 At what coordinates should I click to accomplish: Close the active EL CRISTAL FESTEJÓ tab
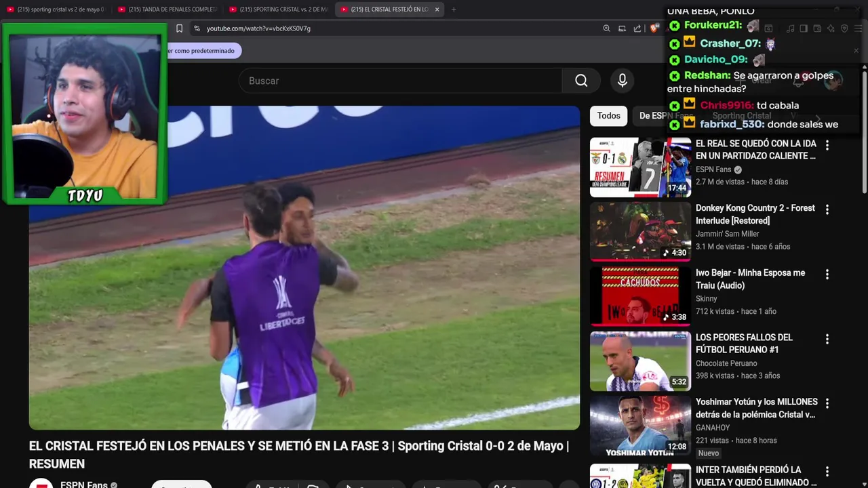437,9
